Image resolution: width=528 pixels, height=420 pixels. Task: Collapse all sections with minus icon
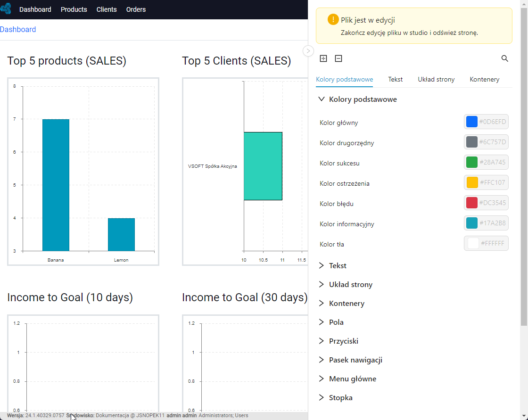tap(338, 58)
